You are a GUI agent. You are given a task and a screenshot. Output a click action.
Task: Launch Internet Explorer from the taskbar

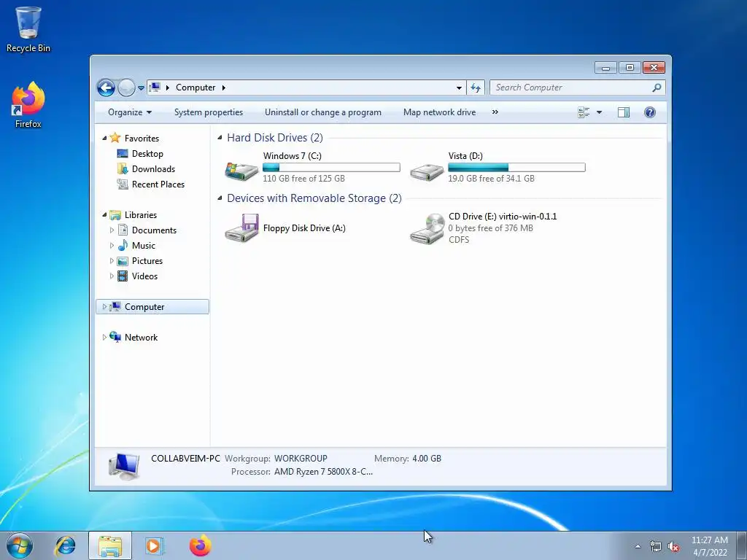click(65, 545)
